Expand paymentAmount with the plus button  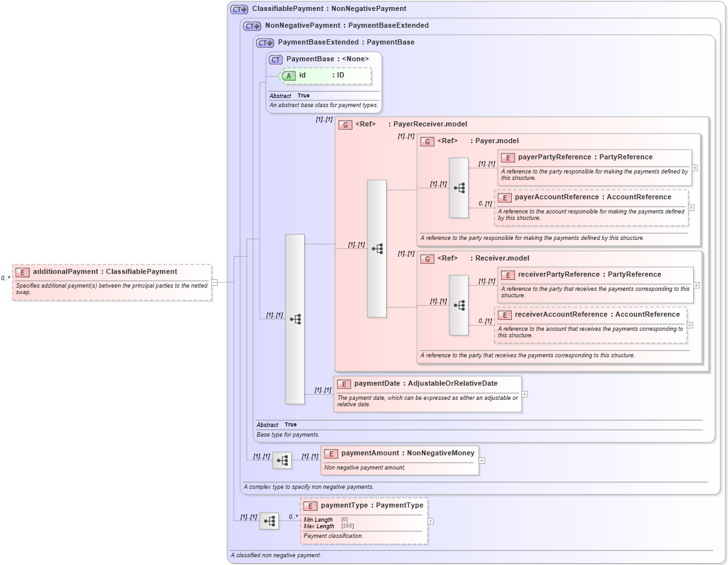(481, 460)
